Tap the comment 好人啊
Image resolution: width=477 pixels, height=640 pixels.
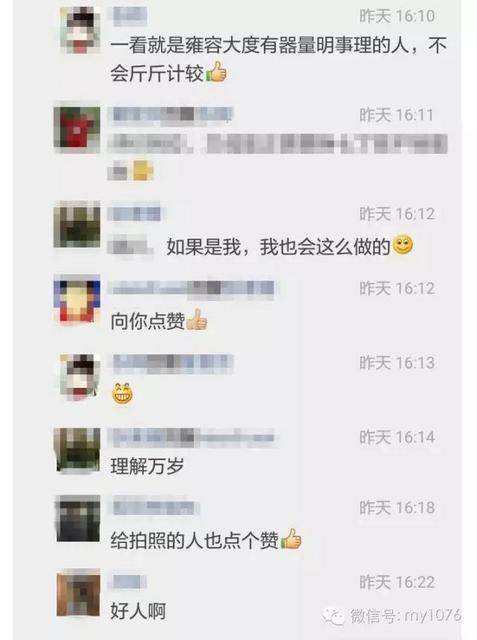138,611
